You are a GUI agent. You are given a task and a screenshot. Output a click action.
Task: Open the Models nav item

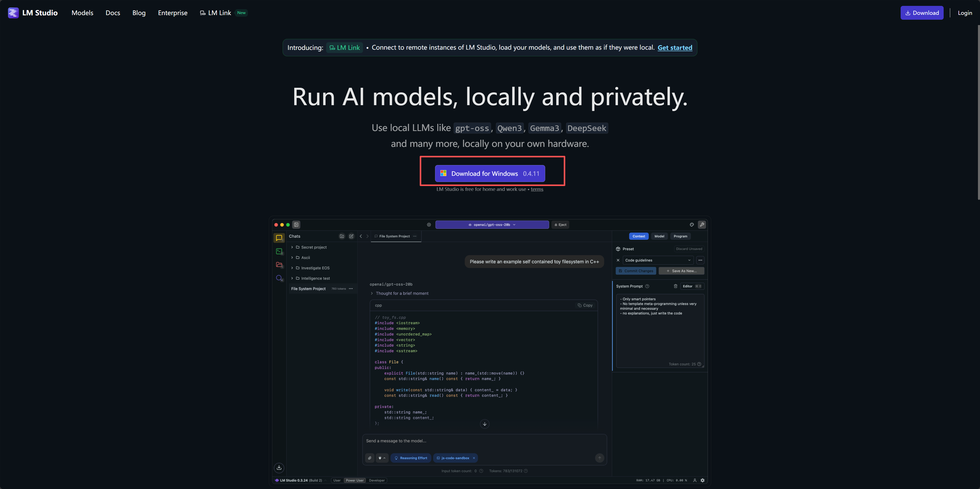pyautogui.click(x=82, y=13)
